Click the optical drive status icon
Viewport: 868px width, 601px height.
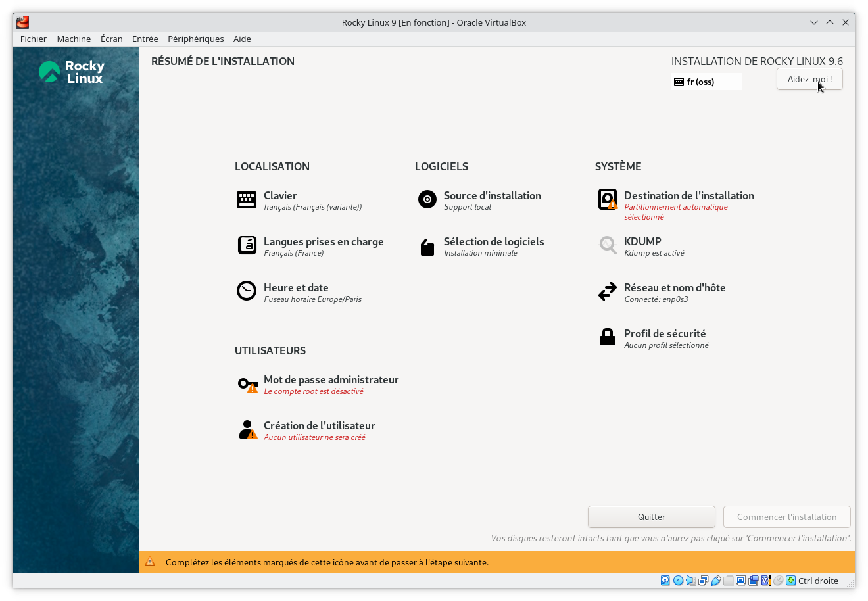click(x=678, y=581)
